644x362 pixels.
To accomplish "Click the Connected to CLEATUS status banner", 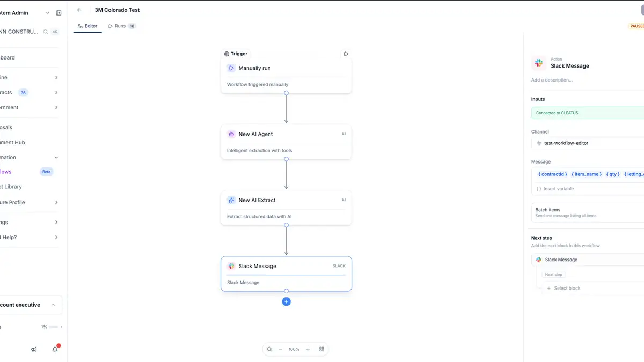I will (x=588, y=113).
